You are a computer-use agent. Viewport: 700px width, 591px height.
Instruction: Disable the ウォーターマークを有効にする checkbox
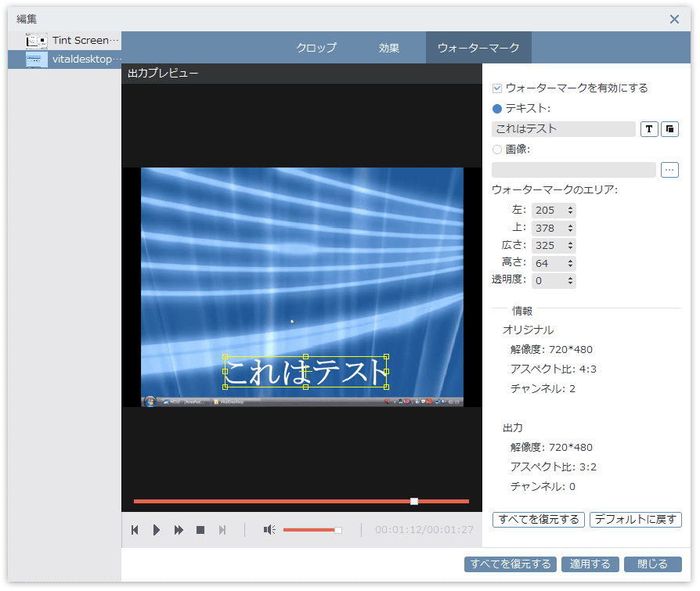[497, 88]
